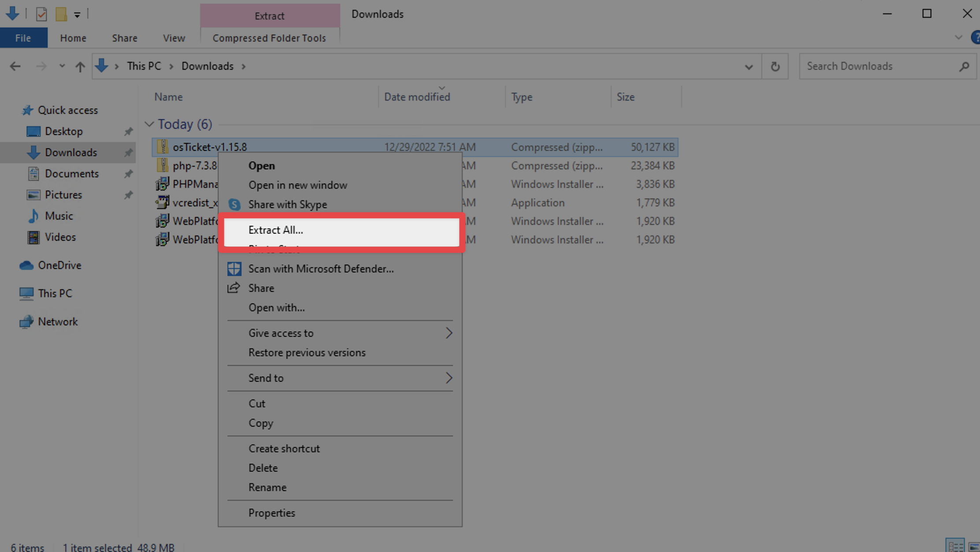
Task: Choose Extract All... from context menu
Action: point(275,230)
